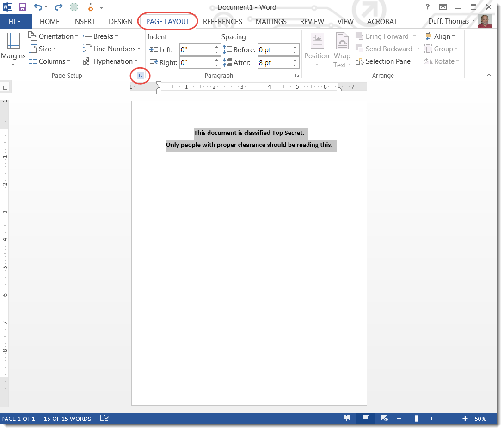Viewport: 504px width, 431px height.
Task: Open the Columns dropdown
Action: pyautogui.click(x=50, y=61)
